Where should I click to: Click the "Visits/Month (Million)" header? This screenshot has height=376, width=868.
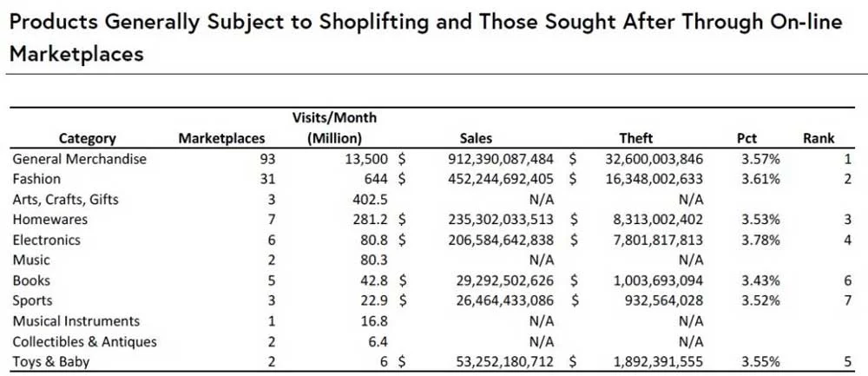(x=334, y=128)
